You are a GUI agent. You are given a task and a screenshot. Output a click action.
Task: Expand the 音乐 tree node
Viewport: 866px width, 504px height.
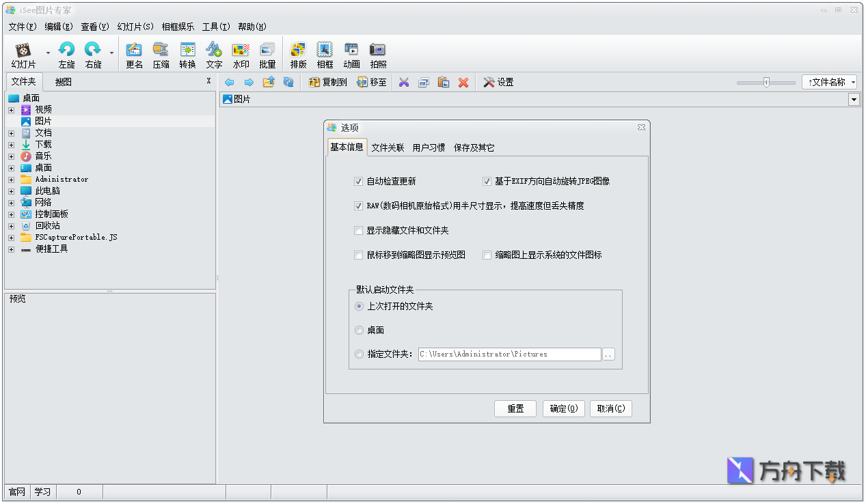pyautogui.click(x=11, y=156)
